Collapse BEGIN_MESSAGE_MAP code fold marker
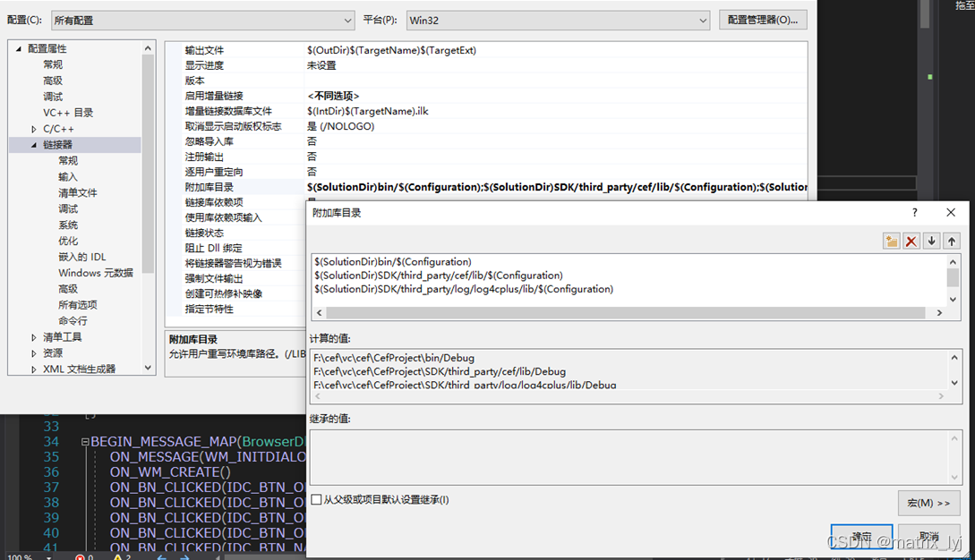 coord(85,442)
